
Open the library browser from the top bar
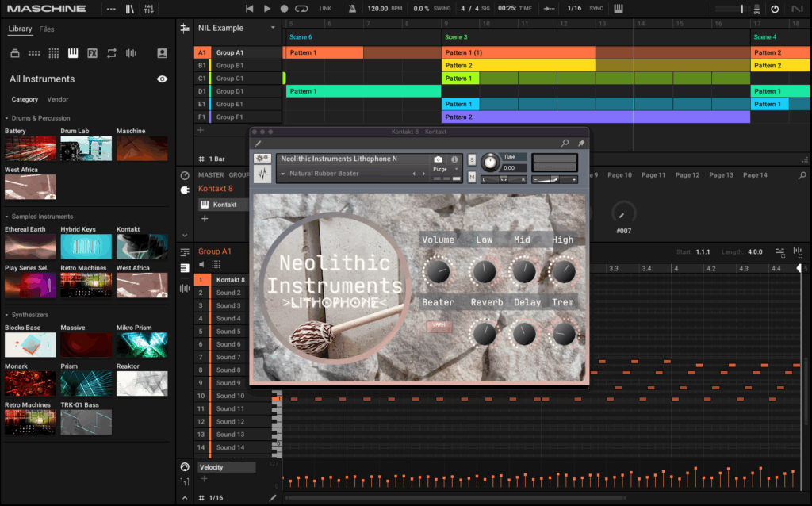[130, 9]
